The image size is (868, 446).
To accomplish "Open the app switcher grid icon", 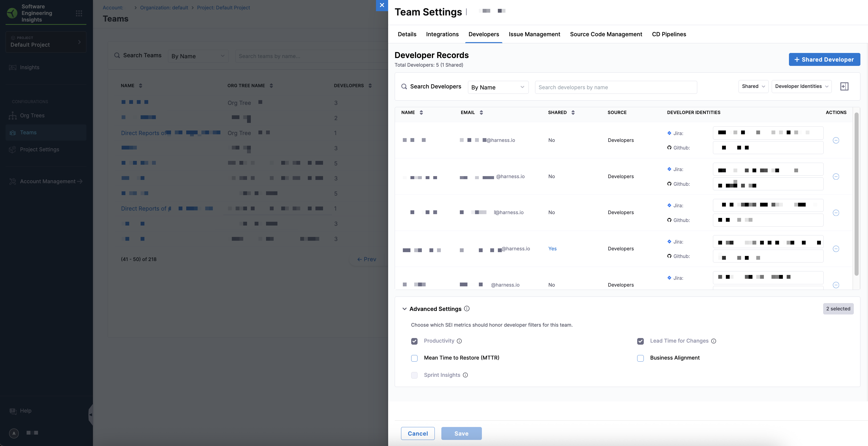I will (x=79, y=13).
